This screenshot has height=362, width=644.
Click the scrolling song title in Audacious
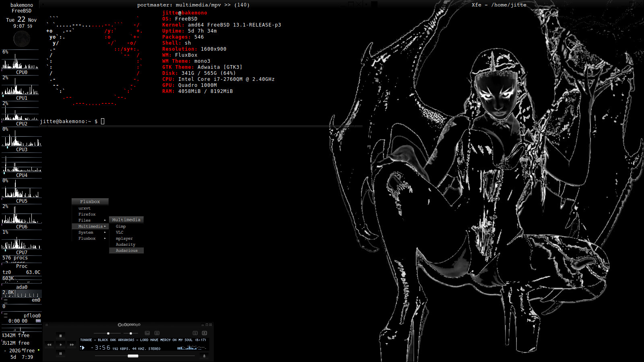(143, 340)
